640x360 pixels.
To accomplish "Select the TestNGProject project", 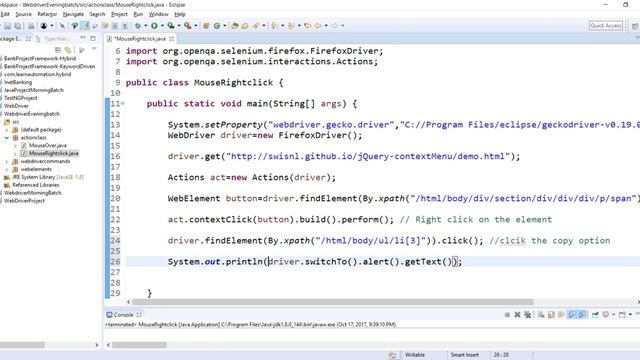I will pyautogui.click(x=20, y=98).
